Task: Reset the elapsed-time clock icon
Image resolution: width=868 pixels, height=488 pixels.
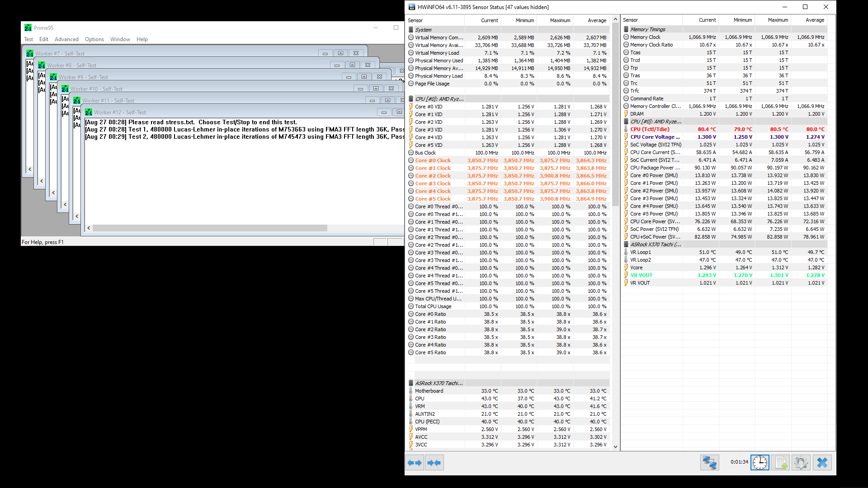Action: click(759, 463)
